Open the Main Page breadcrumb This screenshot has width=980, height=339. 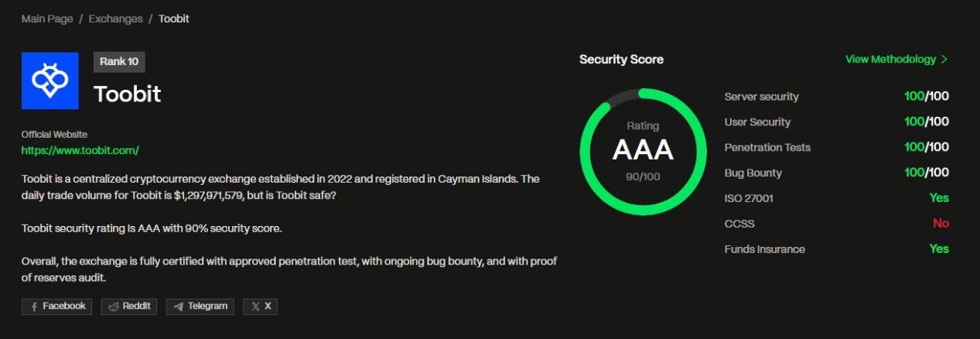[47, 19]
